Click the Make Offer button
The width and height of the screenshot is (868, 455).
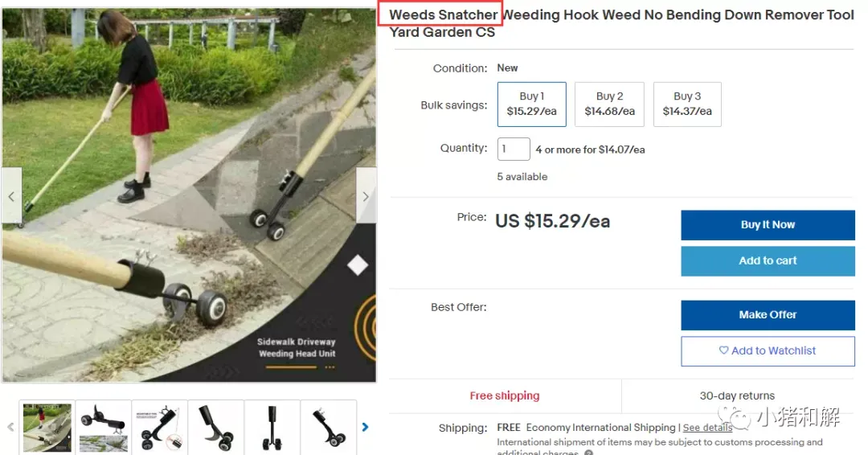pyautogui.click(x=768, y=315)
